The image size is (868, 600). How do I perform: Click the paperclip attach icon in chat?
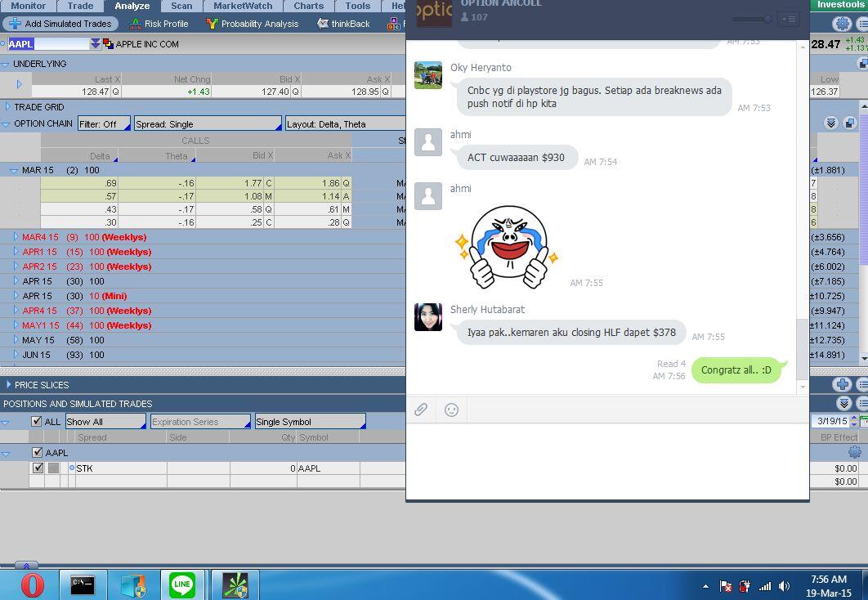pos(421,410)
